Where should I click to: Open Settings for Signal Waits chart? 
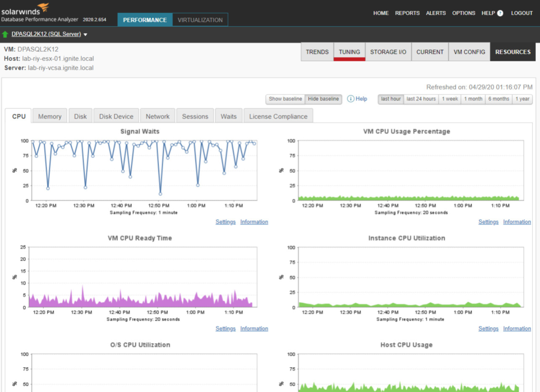pos(226,222)
